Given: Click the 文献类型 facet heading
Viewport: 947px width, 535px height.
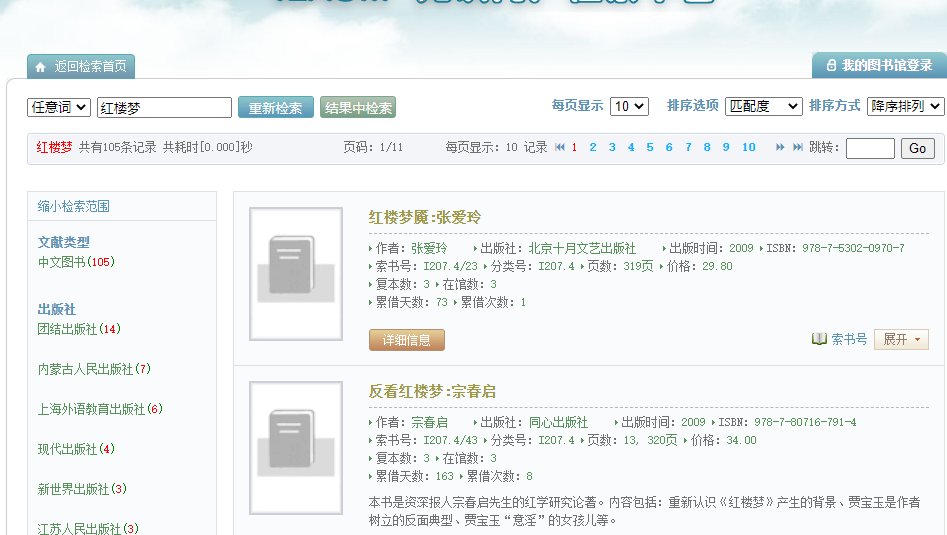Looking at the screenshot, I should 63,242.
